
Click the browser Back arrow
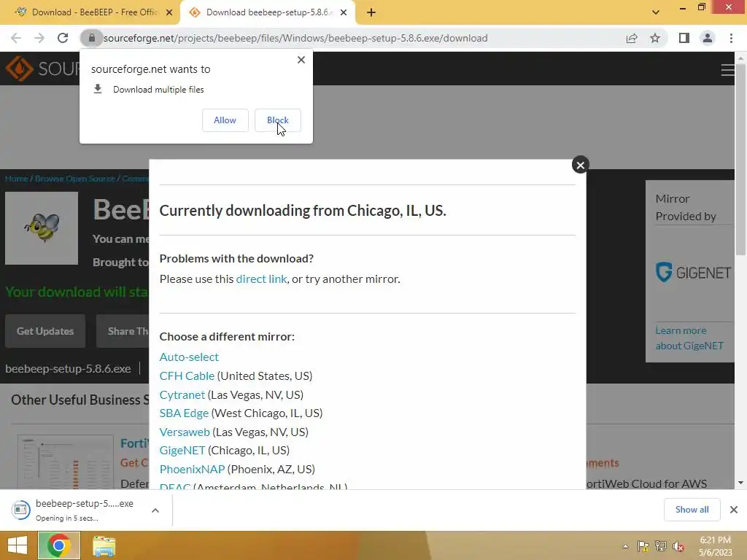click(16, 38)
